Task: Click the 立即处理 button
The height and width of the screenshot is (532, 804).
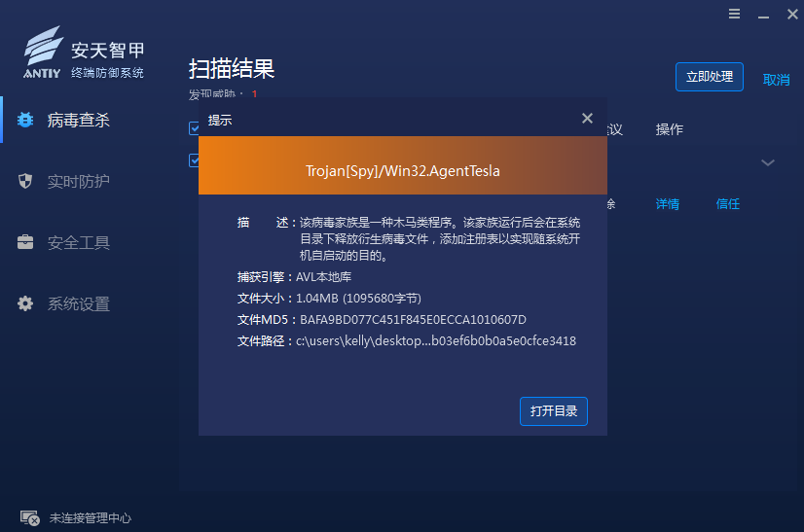Action: pyautogui.click(x=709, y=77)
